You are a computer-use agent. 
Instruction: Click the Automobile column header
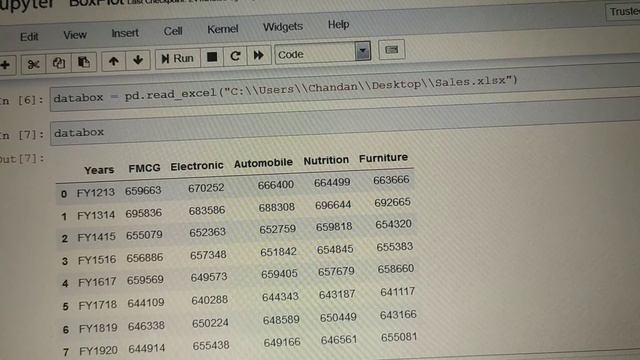click(263, 163)
